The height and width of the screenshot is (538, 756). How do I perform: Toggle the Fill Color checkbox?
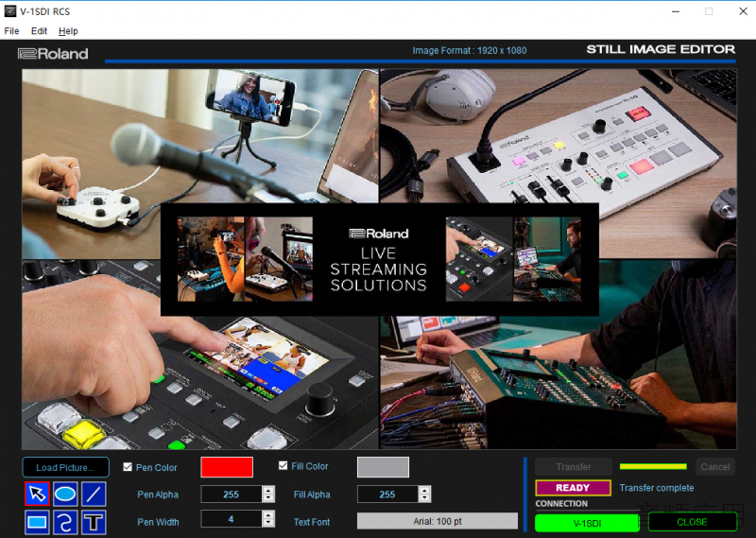(283, 465)
